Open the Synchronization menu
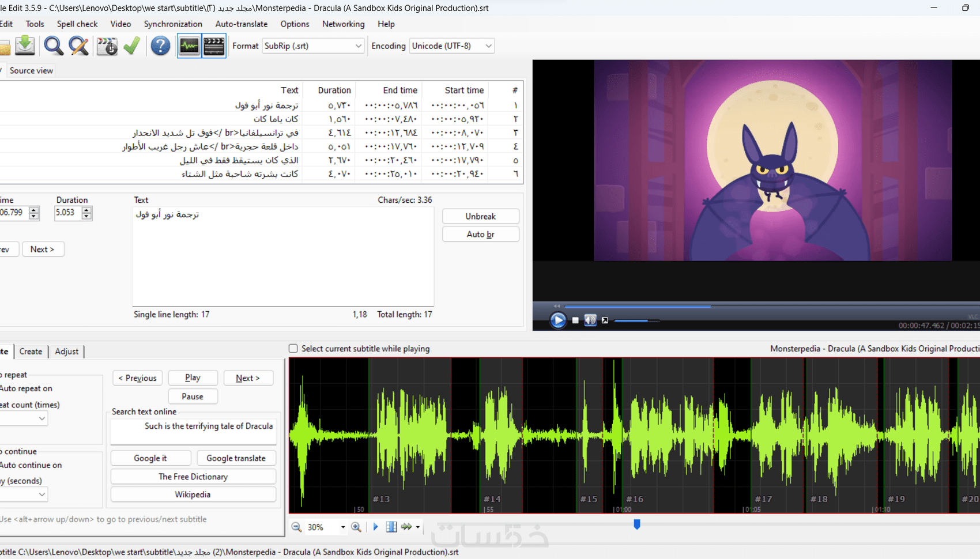This screenshot has height=559, width=980. [173, 24]
